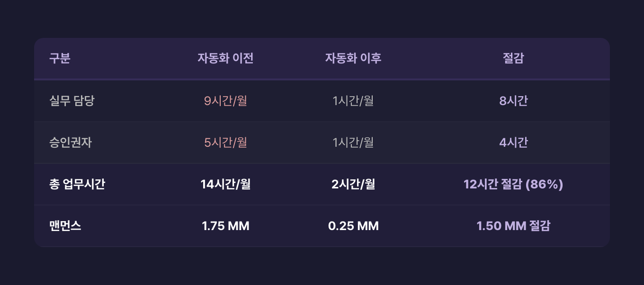Click the 맨먼스 row label
644x285 pixels.
pyautogui.click(x=65, y=226)
